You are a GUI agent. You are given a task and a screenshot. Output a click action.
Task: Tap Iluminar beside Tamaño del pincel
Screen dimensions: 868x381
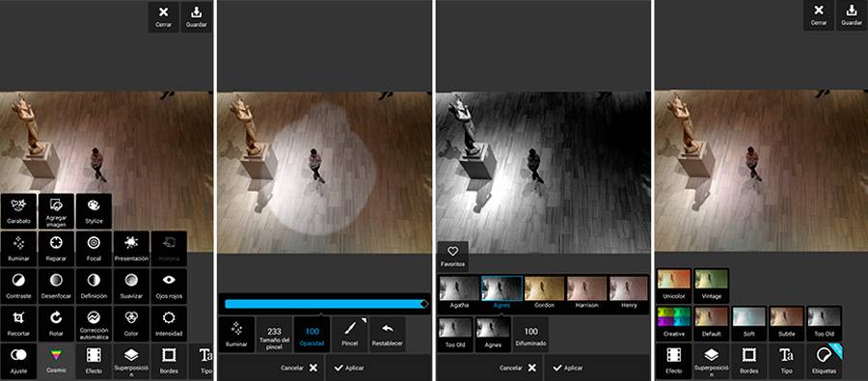pyautogui.click(x=237, y=335)
